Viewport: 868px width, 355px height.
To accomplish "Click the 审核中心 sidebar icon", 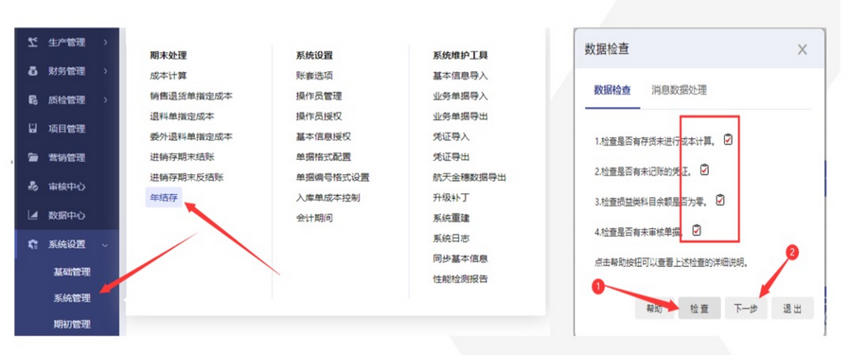I will 33,186.
